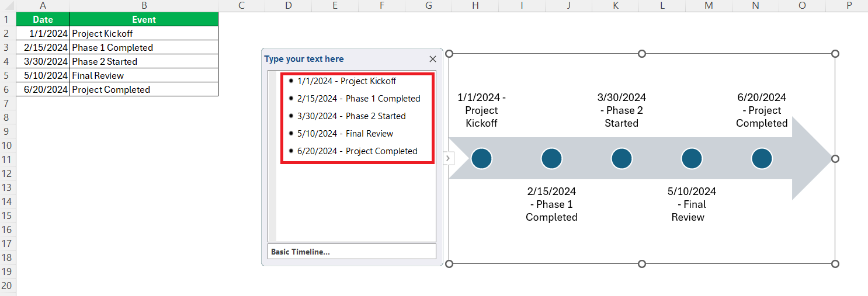Select cell containing 5/10/2024

tap(43, 75)
